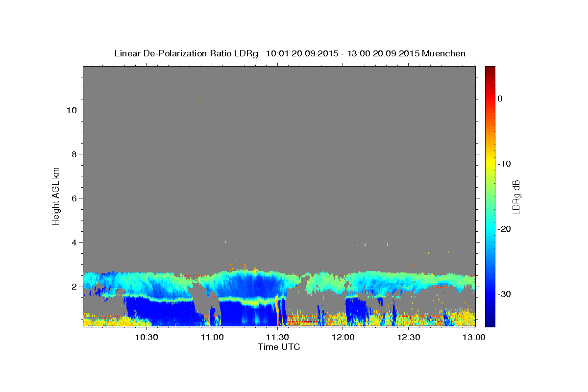This screenshot has height=392, width=588.
Task: Click the height tick label 10
Action: pyautogui.click(x=71, y=110)
